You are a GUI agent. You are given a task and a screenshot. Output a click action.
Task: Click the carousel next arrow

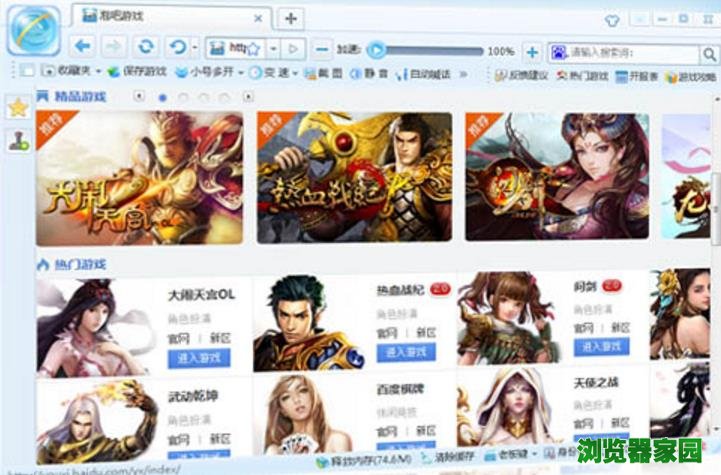coord(248,97)
